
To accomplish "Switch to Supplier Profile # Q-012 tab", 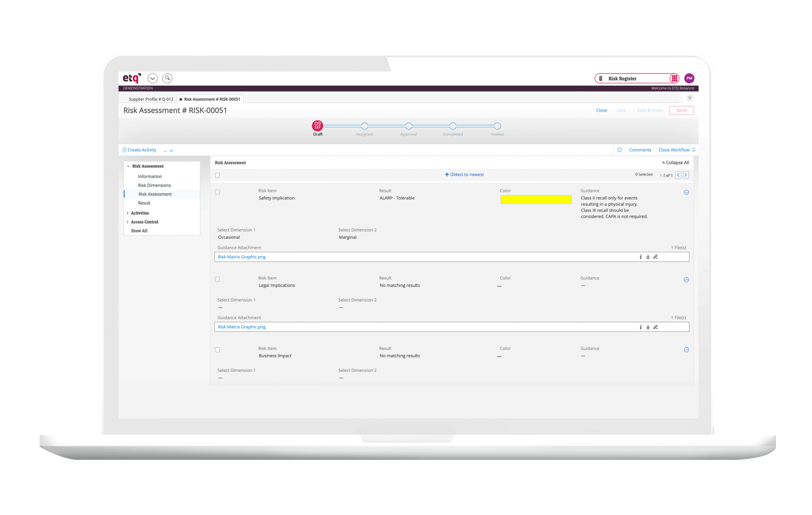I will [x=150, y=99].
